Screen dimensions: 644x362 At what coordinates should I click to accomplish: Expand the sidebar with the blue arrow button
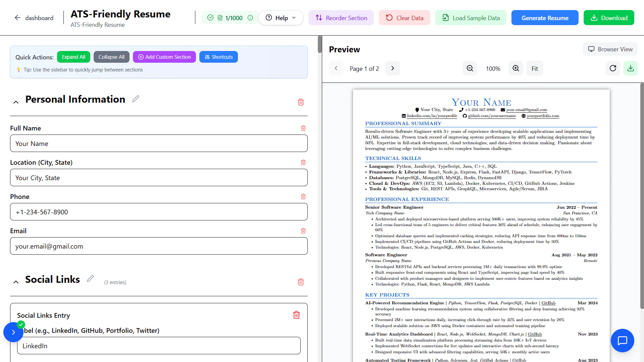pyautogui.click(x=13, y=332)
